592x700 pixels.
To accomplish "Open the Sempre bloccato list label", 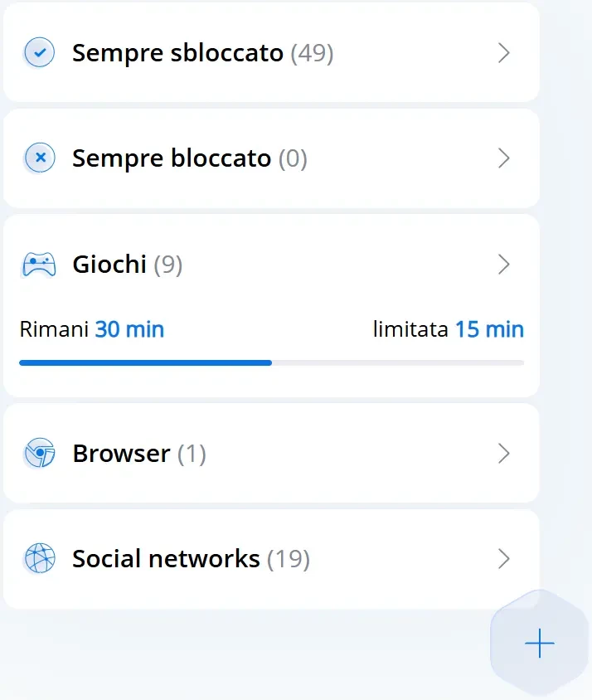I will tap(172, 158).
